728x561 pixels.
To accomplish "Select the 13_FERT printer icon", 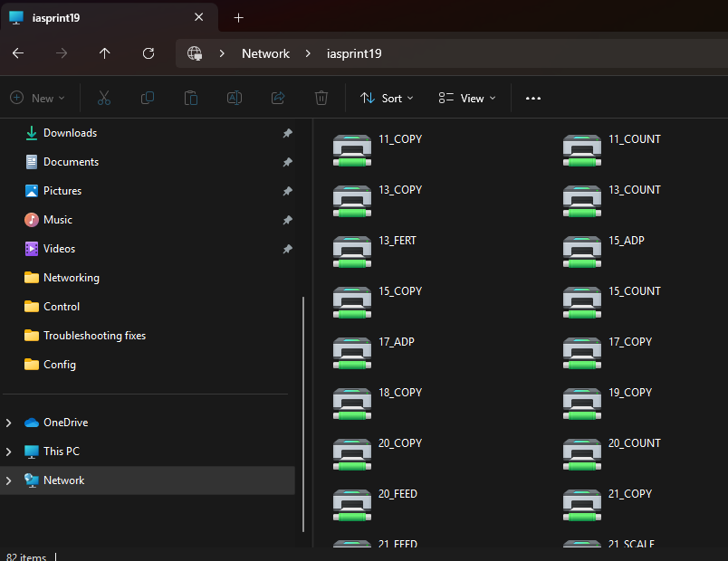I will (352, 252).
